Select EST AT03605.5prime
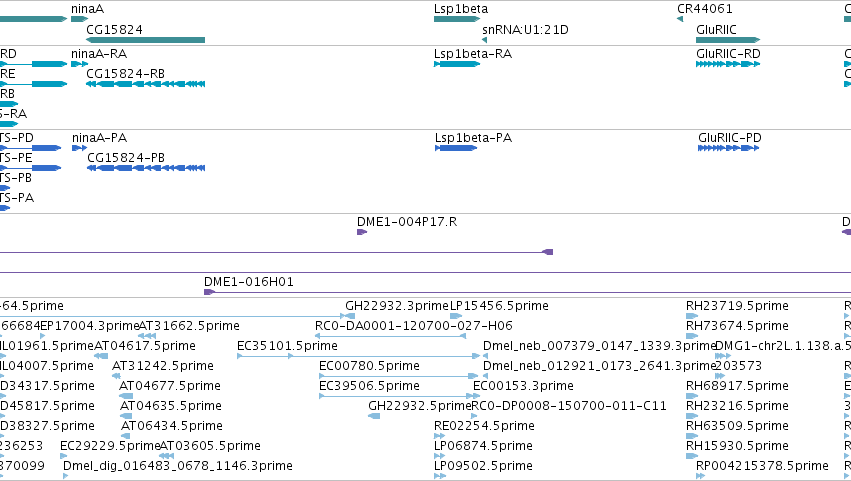 coord(210,446)
